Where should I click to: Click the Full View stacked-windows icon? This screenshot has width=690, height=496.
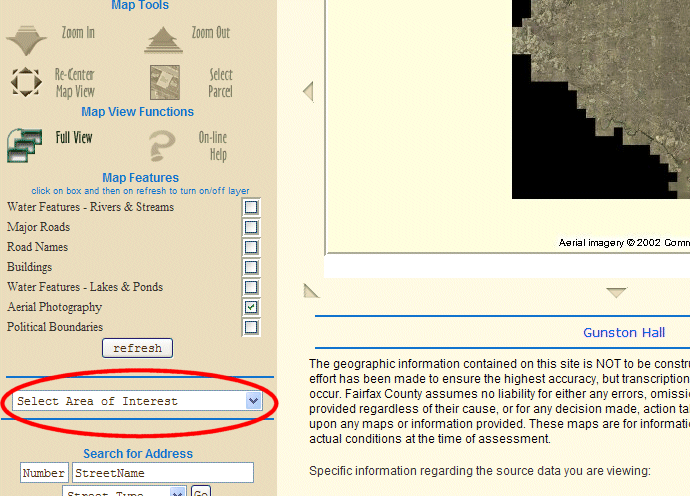[x=25, y=145]
